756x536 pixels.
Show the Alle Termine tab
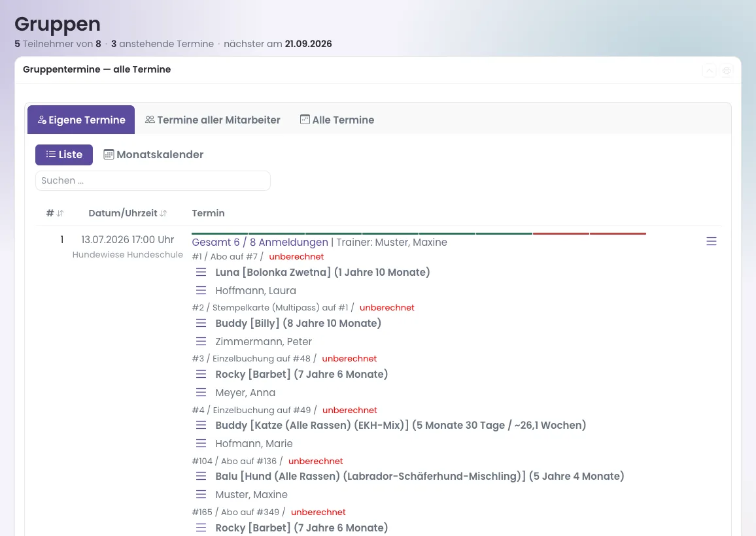coord(337,120)
